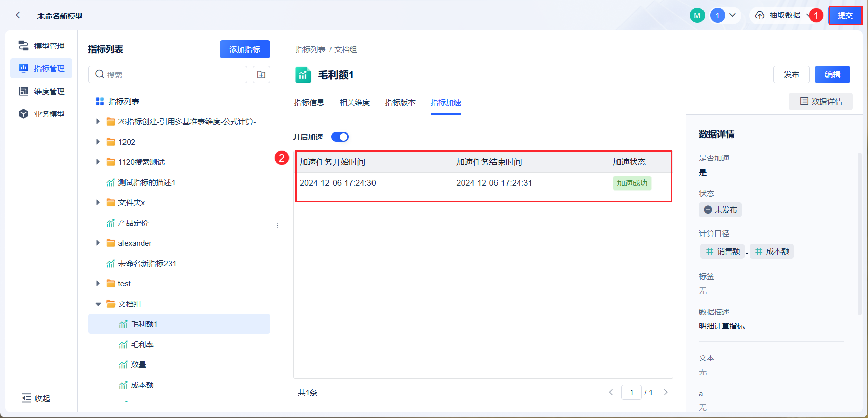The image size is (868, 418).
Task: Open 业务模型 in the sidebar
Action: (x=42, y=114)
